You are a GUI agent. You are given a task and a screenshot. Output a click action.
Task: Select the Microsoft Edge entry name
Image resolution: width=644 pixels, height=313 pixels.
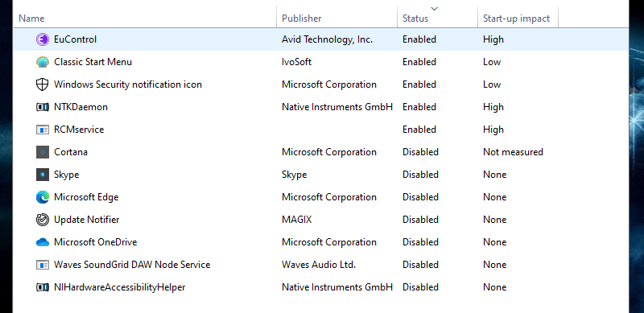click(x=86, y=197)
